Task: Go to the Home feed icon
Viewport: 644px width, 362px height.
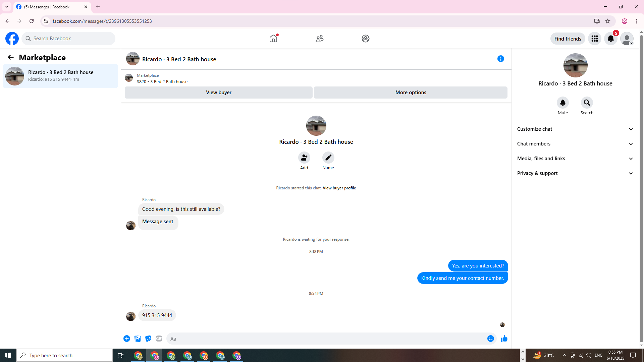Action: tap(273, 39)
